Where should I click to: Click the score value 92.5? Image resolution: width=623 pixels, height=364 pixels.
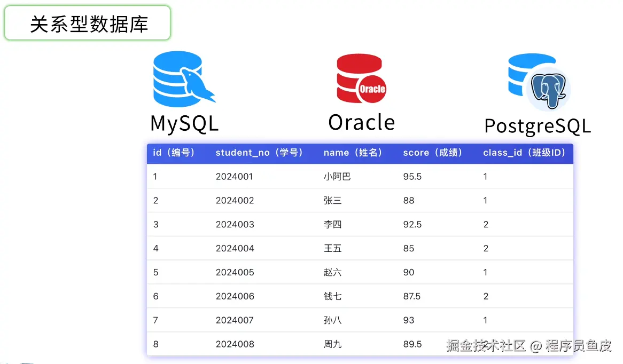412,224
